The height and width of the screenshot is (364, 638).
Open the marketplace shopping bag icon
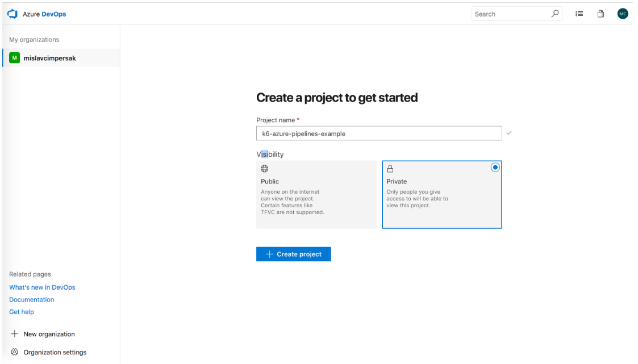tap(601, 14)
